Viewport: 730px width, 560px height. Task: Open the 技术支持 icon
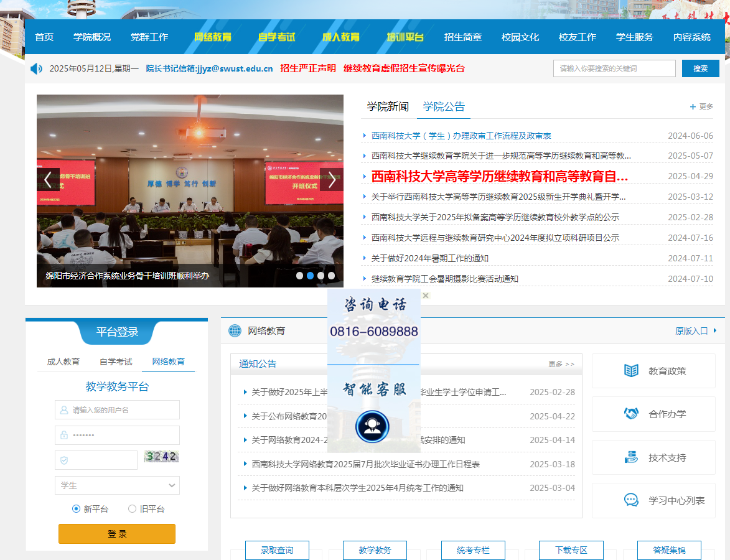click(631, 457)
